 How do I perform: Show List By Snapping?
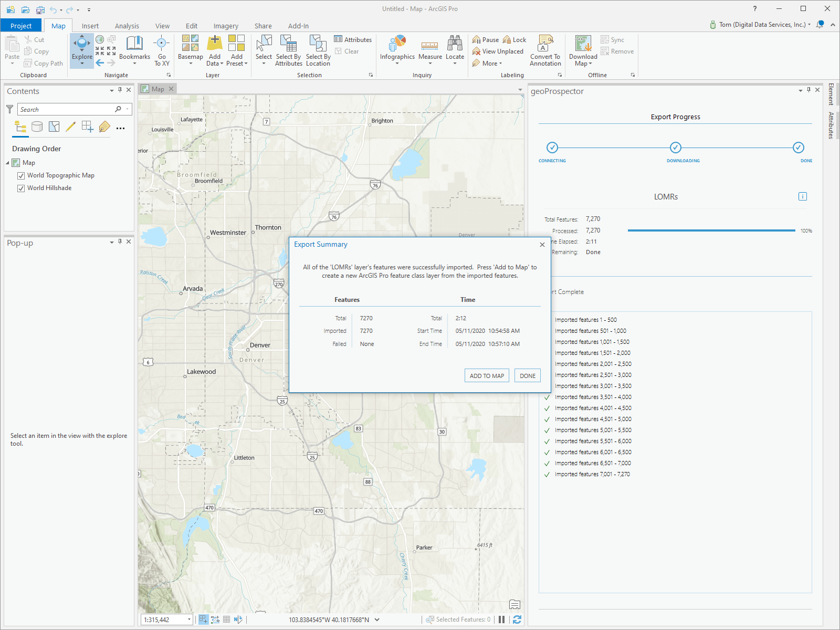click(x=88, y=127)
